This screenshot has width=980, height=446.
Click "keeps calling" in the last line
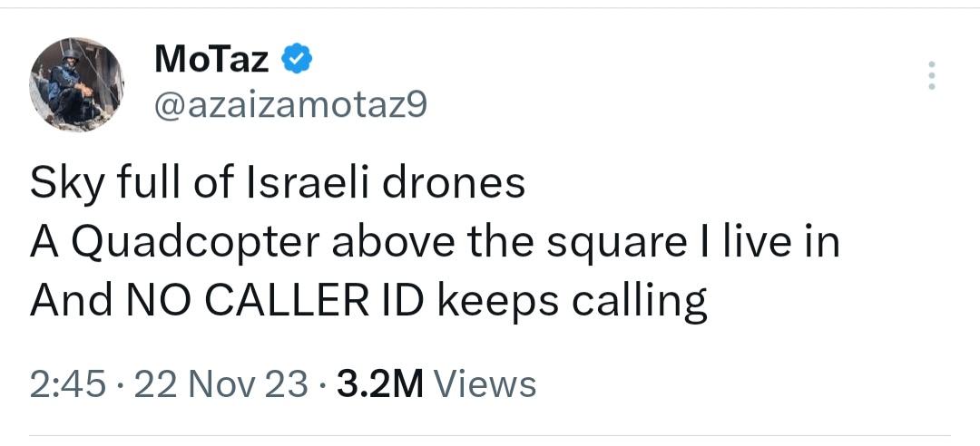coord(571,304)
